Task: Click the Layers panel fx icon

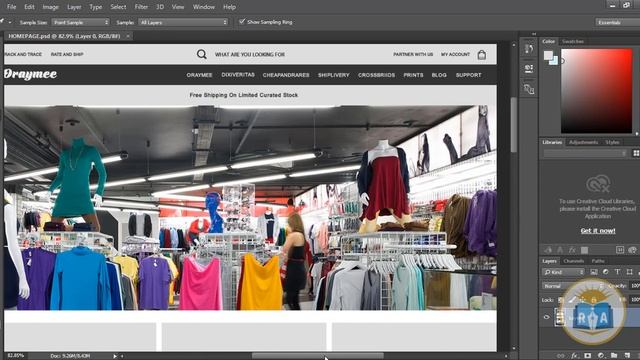Action: 574,356
